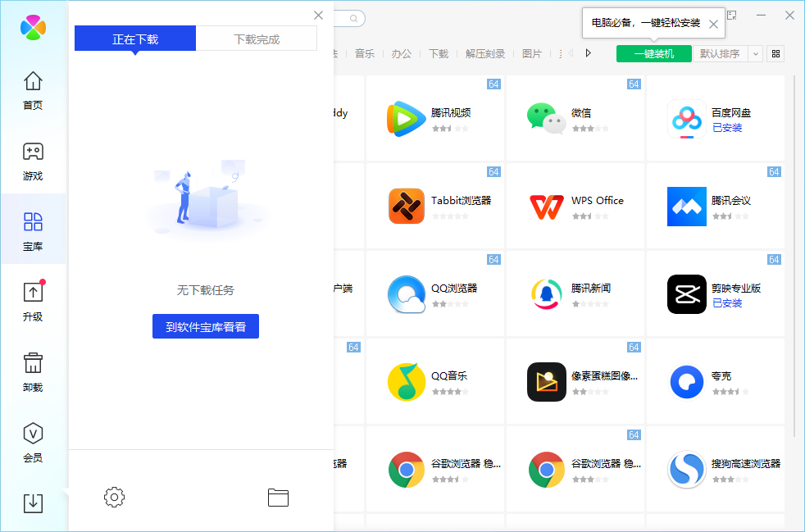Expand the sort order dropdown arrow
This screenshot has height=532, width=805.
click(755, 54)
